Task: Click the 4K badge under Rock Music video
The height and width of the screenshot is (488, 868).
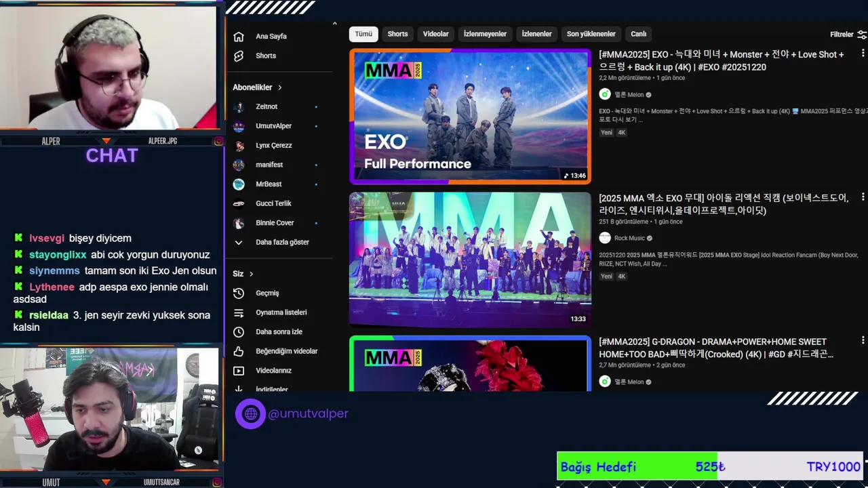Action: [621, 277]
